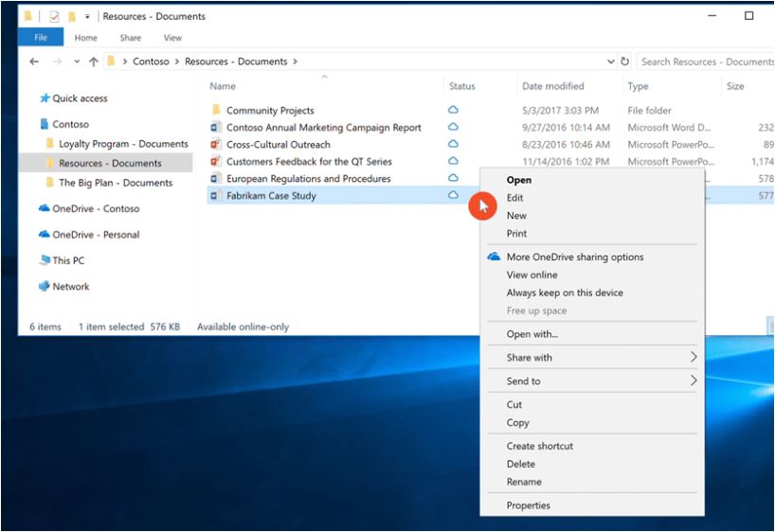
Task: Click cloud status icon of Fabrikam Case Study
Action: [453, 195]
